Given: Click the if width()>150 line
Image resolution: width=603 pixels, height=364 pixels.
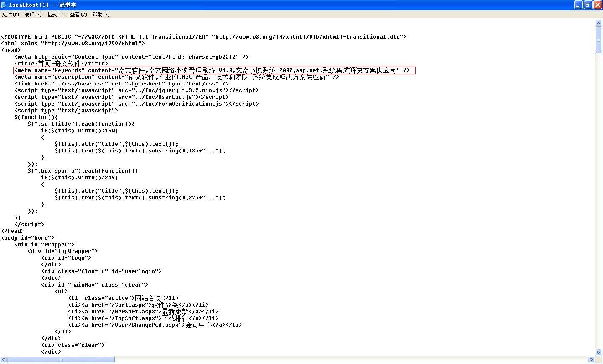Looking at the screenshot, I should (80, 131).
